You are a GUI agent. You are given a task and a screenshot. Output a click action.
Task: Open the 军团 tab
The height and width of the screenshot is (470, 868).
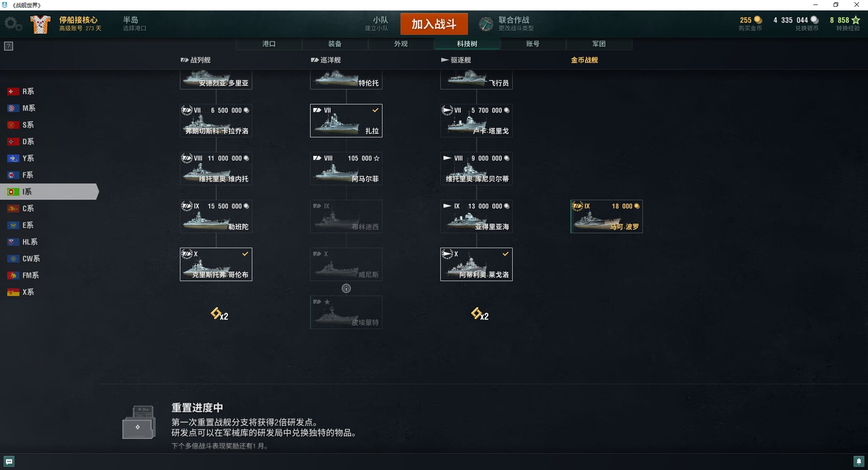[599, 44]
